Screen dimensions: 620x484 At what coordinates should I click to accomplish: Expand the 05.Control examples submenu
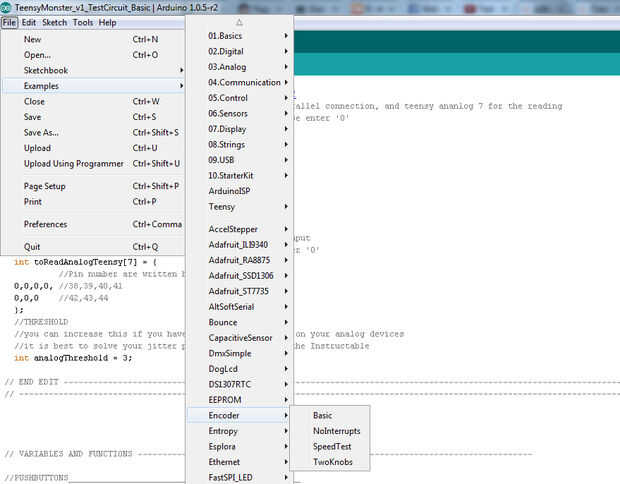coord(239,98)
